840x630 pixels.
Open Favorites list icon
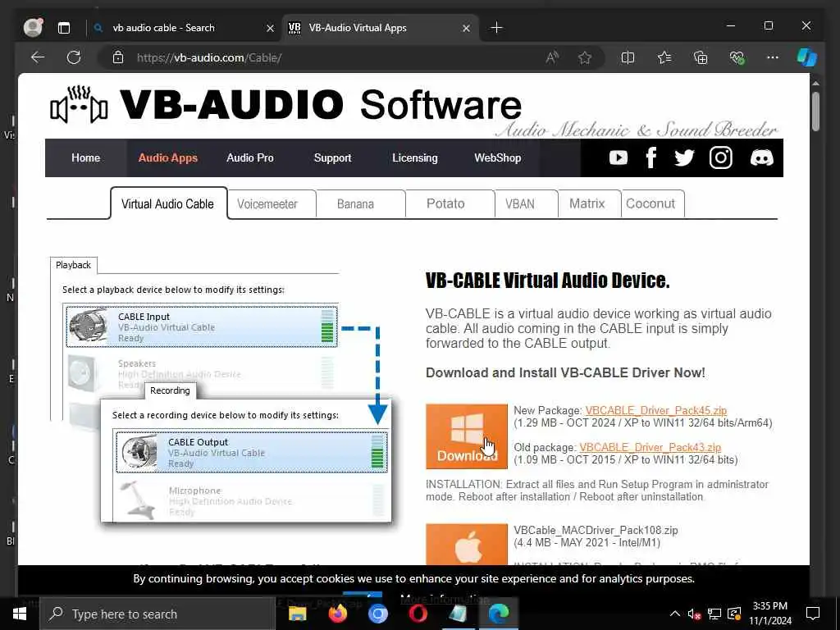tap(664, 57)
